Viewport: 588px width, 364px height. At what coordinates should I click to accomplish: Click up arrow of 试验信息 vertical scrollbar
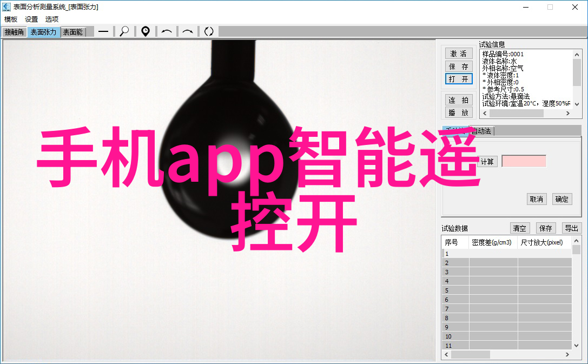coord(577,55)
